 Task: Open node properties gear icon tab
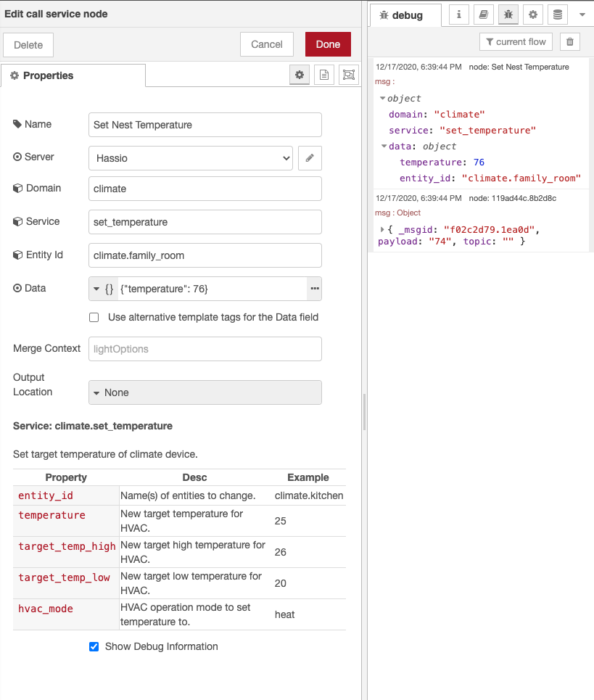tap(299, 75)
